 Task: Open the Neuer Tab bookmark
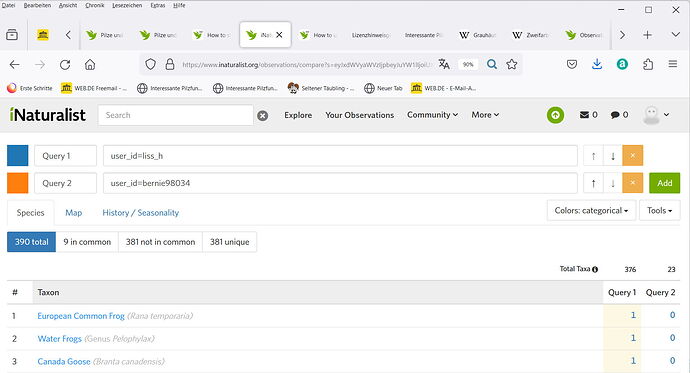point(383,88)
